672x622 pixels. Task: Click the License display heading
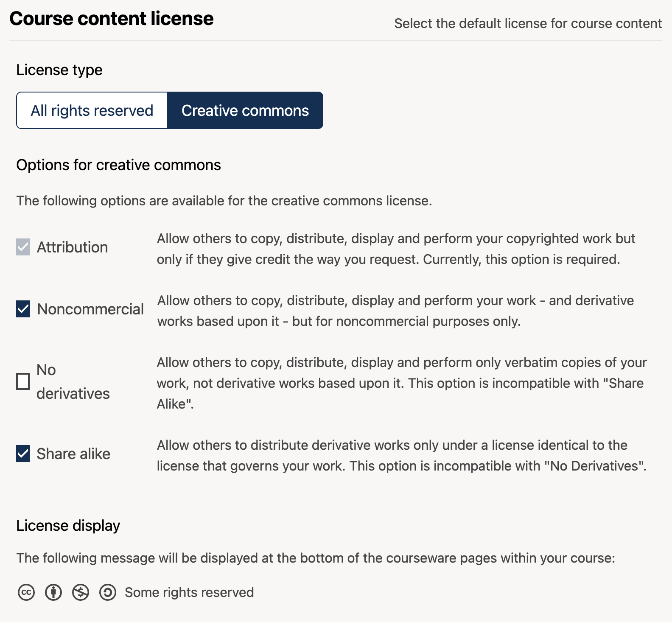(68, 526)
